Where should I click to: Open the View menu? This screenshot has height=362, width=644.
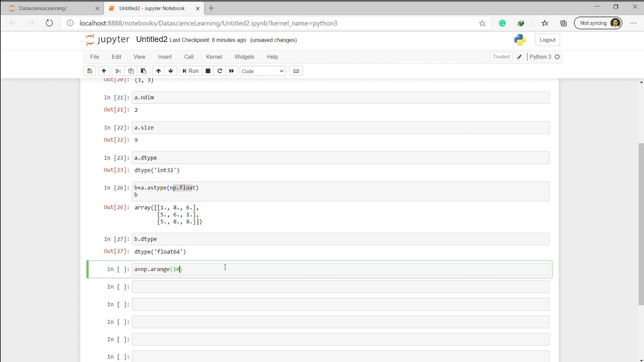coord(139,57)
